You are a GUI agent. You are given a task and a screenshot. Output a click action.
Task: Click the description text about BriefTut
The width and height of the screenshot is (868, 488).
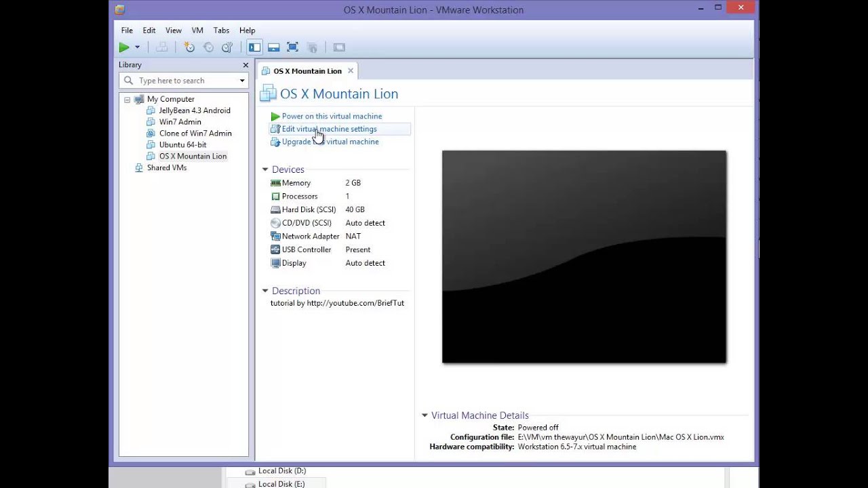[x=337, y=304]
